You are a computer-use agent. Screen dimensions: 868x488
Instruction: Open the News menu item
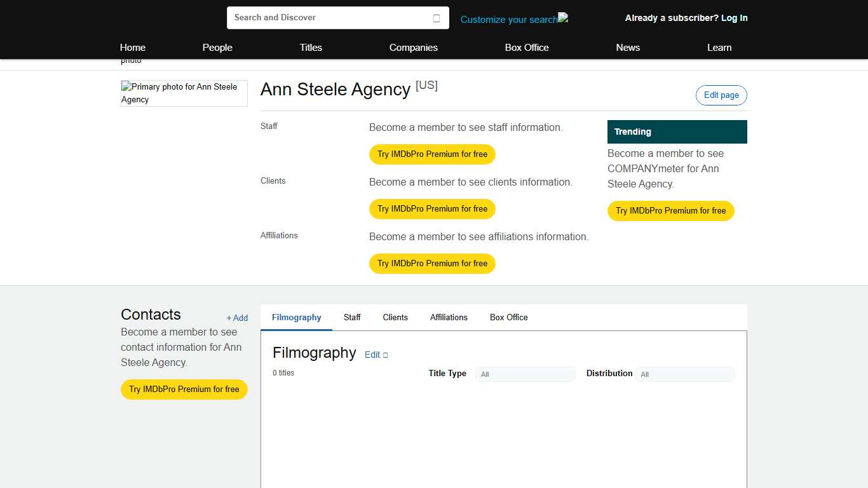pyautogui.click(x=628, y=48)
